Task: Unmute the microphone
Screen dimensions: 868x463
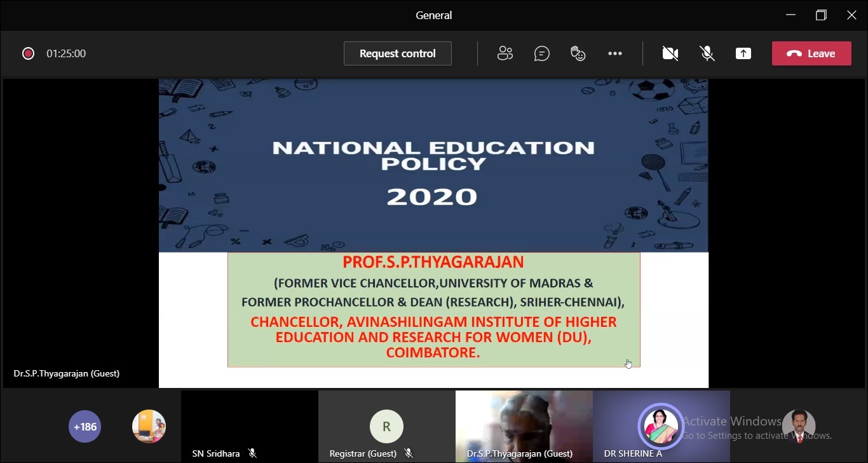Action: [x=707, y=53]
